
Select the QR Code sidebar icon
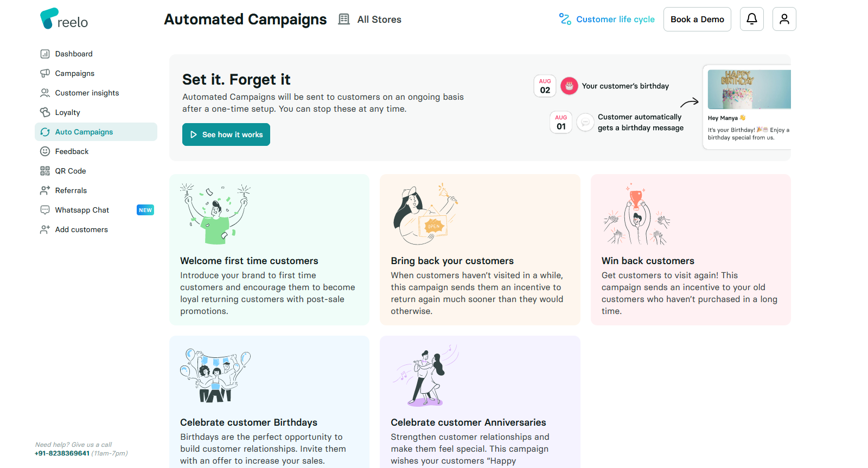point(45,171)
